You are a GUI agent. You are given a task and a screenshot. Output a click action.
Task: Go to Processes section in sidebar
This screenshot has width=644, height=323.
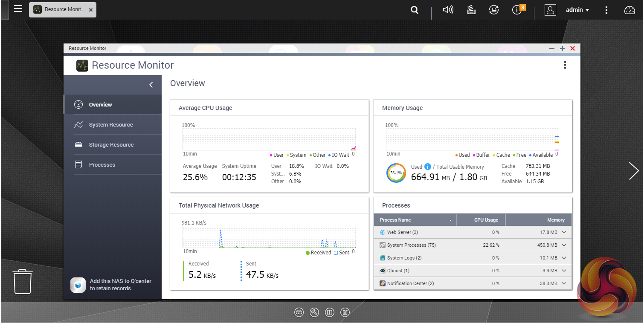102,165
